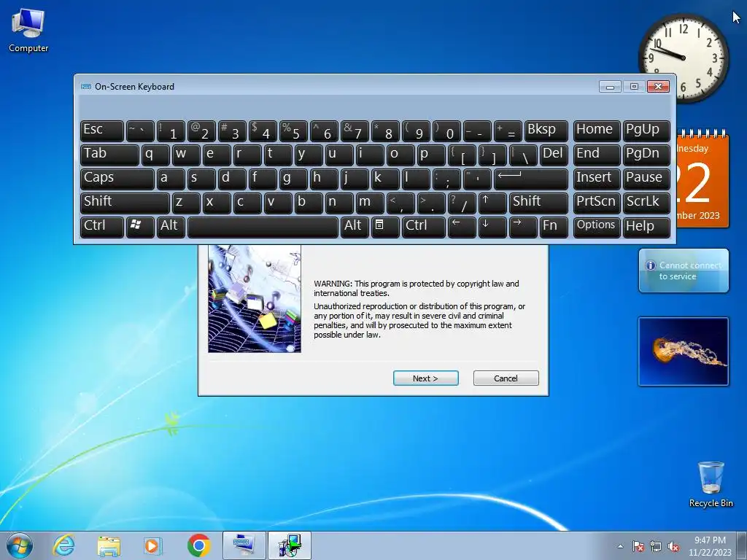The image size is (747, 560).
Task: Click the semicolon colon key
Action: tap(446, 179)
